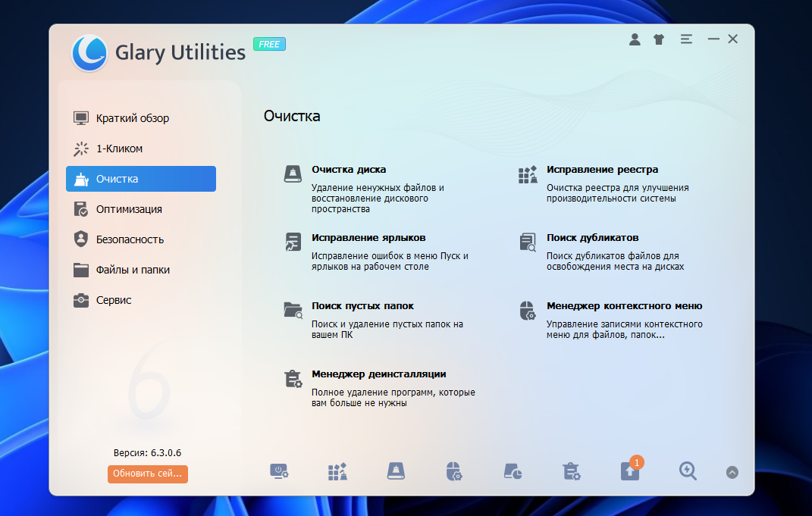Click the toolbox icon beside Сервис

[x=81, y=300]
